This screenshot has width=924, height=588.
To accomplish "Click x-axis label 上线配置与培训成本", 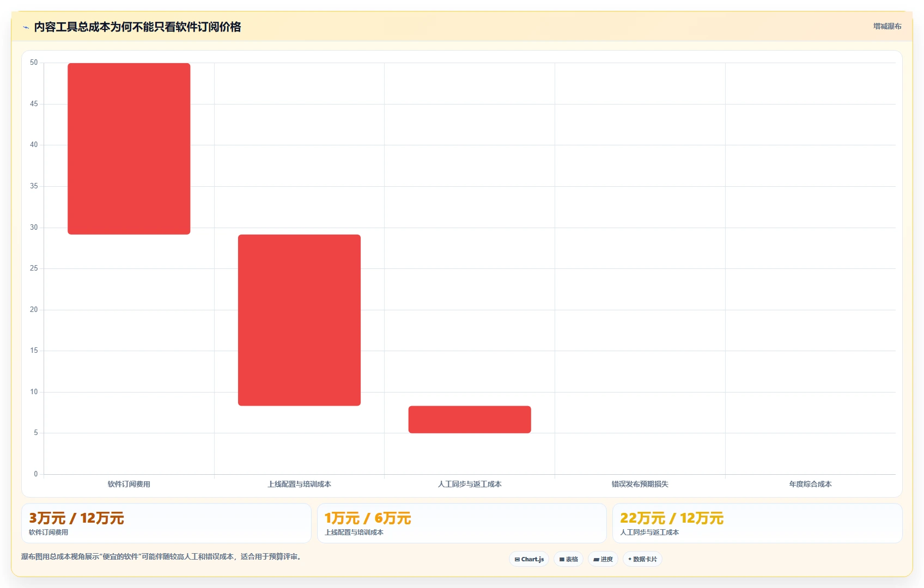I will [299, 484].
